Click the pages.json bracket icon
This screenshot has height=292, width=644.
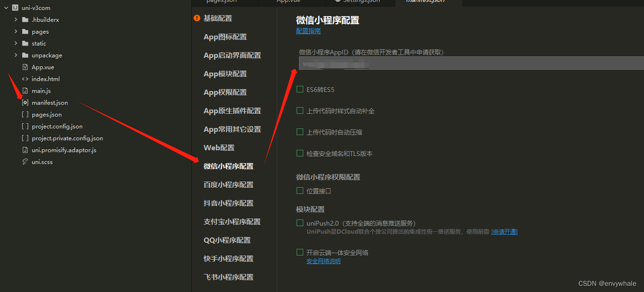(x=25, y=115)
